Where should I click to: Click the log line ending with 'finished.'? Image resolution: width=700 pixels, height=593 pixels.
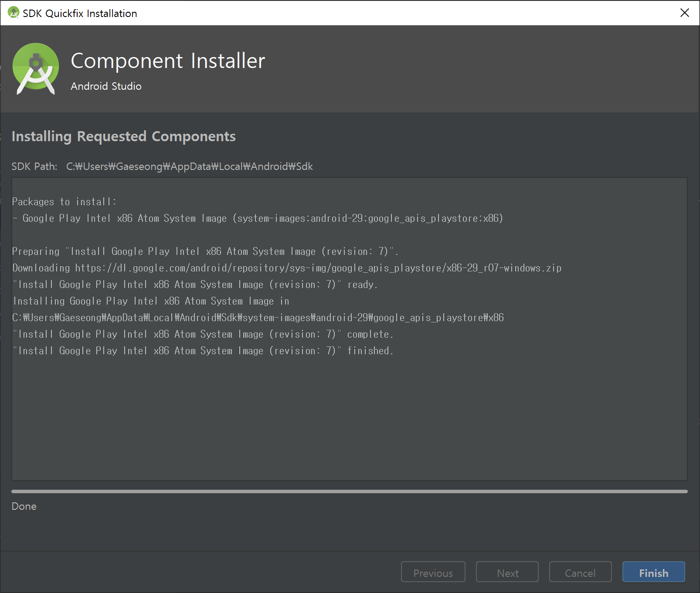coord(203,351)
